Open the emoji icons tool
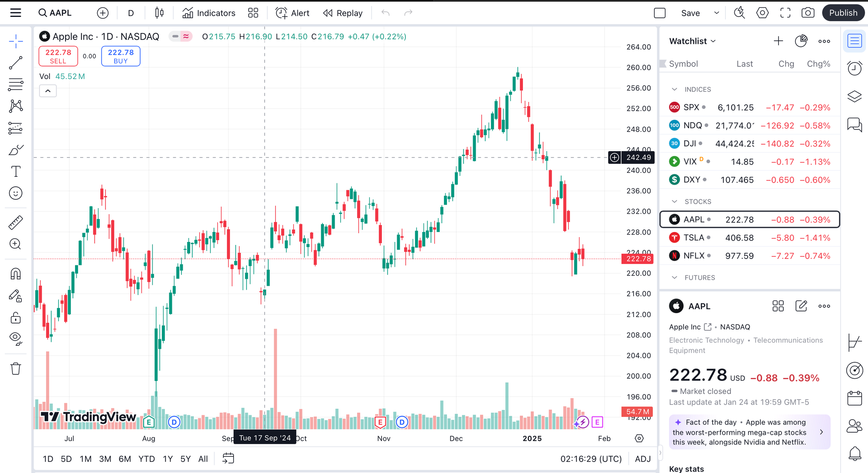Viewport: 868px width, 473px height. click(x=16, y=193)
